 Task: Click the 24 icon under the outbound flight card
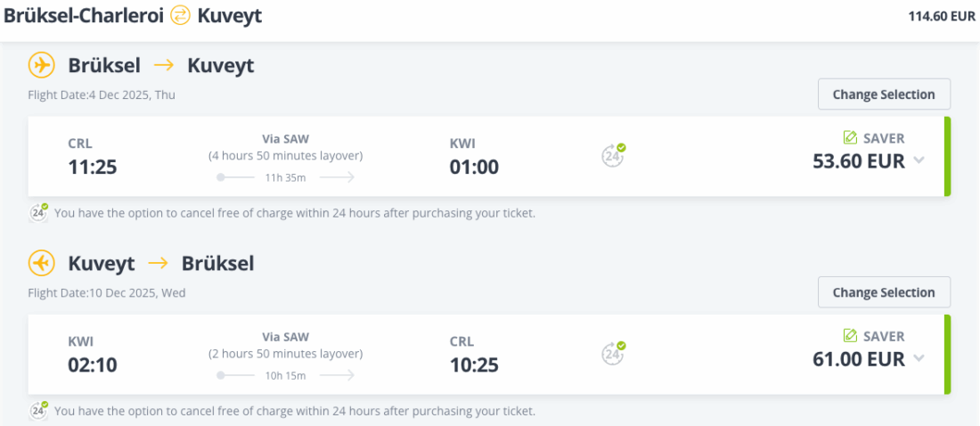pyautogui.click(x=39, y=213)
